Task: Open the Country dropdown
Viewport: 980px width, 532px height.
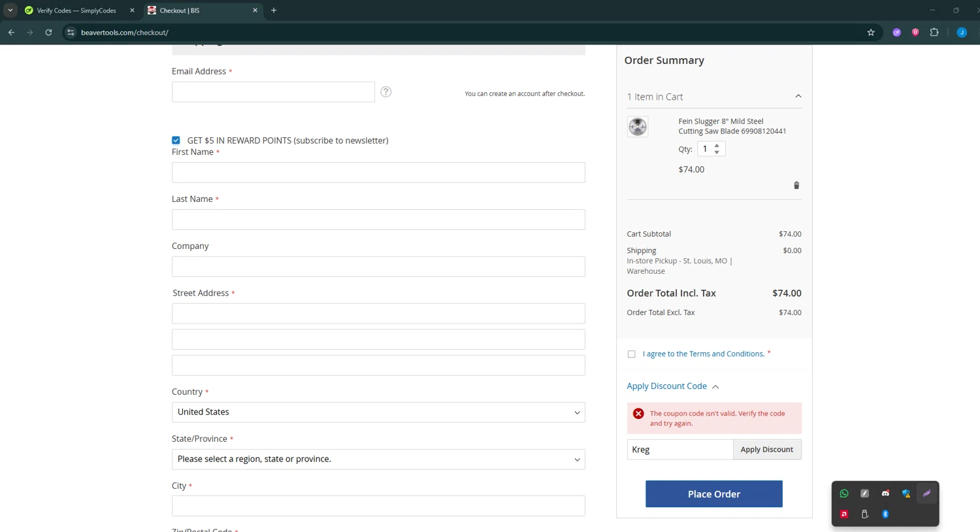Action: pyautogui.click(x=378, y=412)
